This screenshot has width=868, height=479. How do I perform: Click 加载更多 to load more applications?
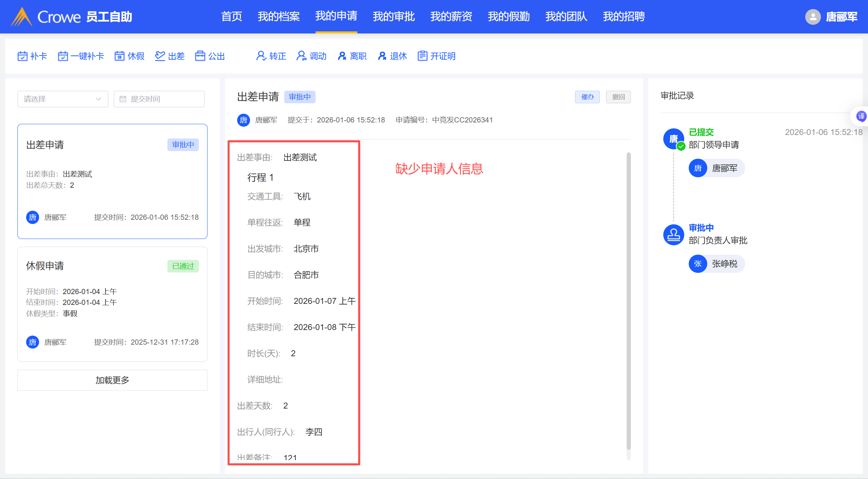click(x=112, y=380)
